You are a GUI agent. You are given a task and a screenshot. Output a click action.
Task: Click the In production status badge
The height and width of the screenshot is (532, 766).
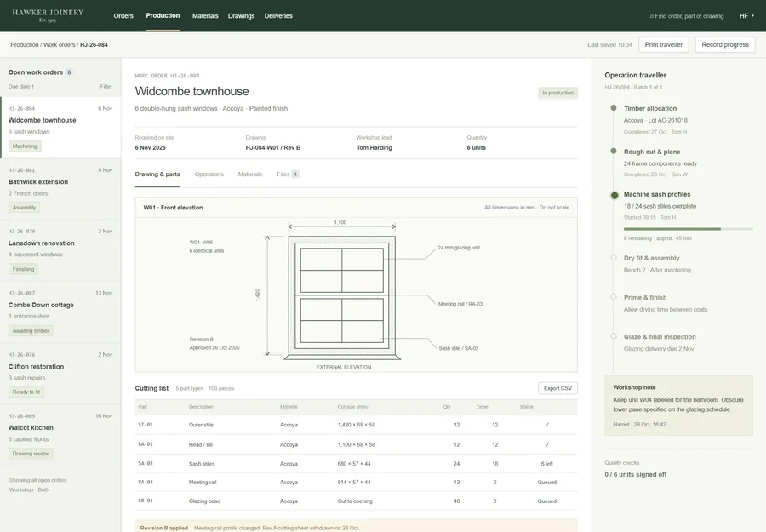click(557, 93)
